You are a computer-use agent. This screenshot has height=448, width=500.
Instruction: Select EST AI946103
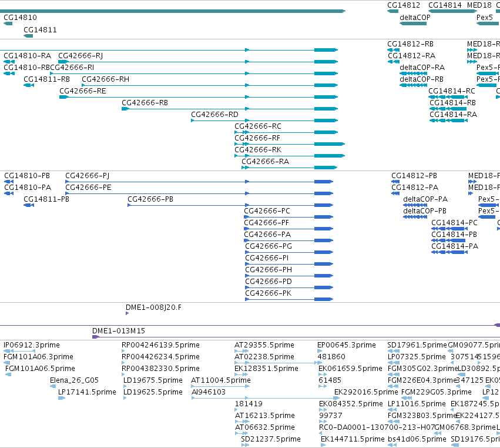coord(209,393)
